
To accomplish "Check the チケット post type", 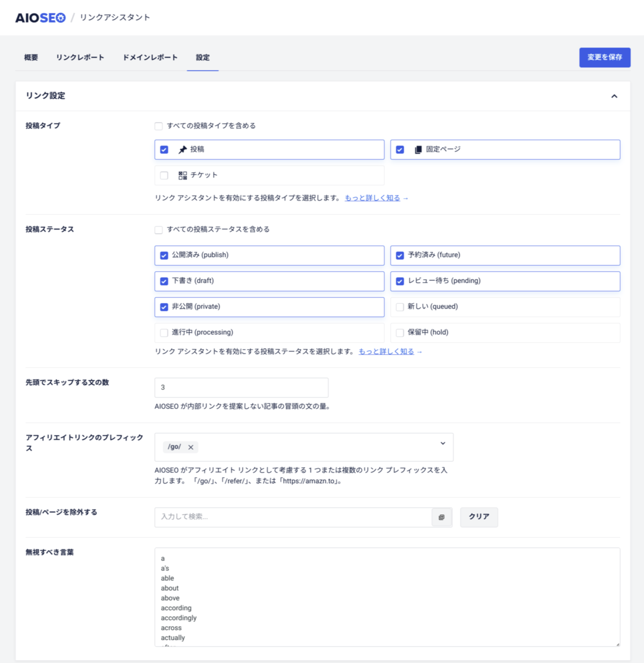I will pos(164,175).
